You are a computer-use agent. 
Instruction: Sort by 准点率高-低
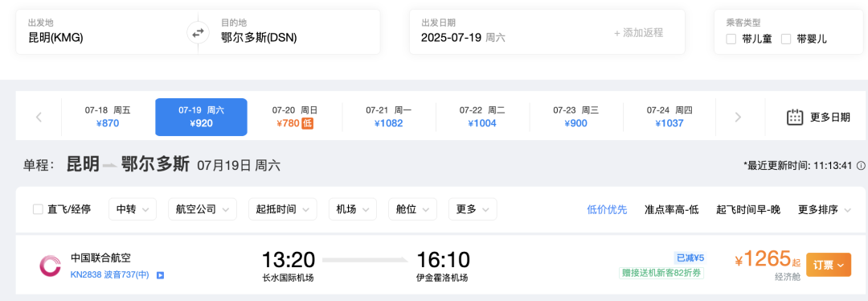[x=671, y=209]
